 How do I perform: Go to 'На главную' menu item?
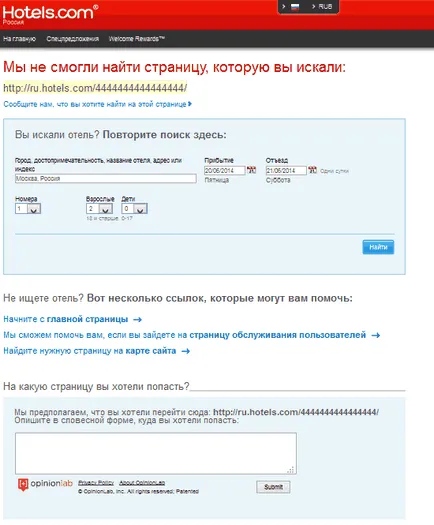pos(19,39)
